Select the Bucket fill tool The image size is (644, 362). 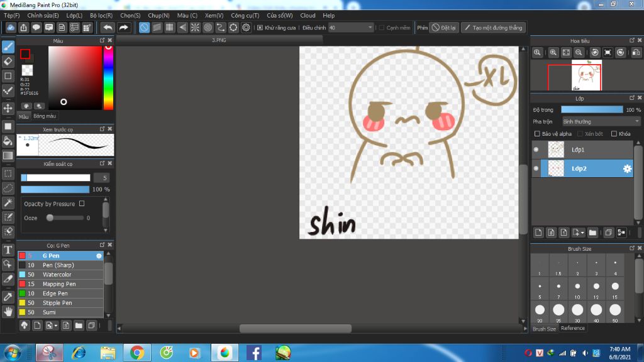(x=8, y=141)
